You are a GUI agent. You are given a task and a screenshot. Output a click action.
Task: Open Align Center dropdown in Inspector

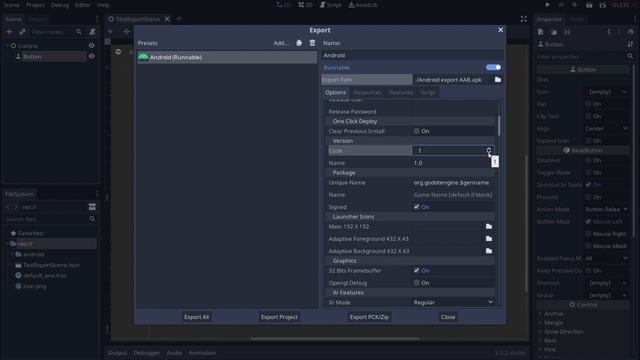607,129
